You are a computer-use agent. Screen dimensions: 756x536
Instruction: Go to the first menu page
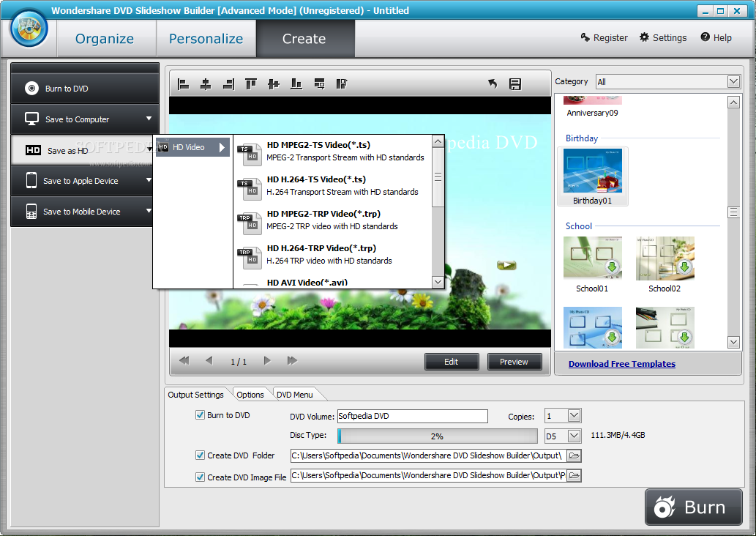[184, 360]
